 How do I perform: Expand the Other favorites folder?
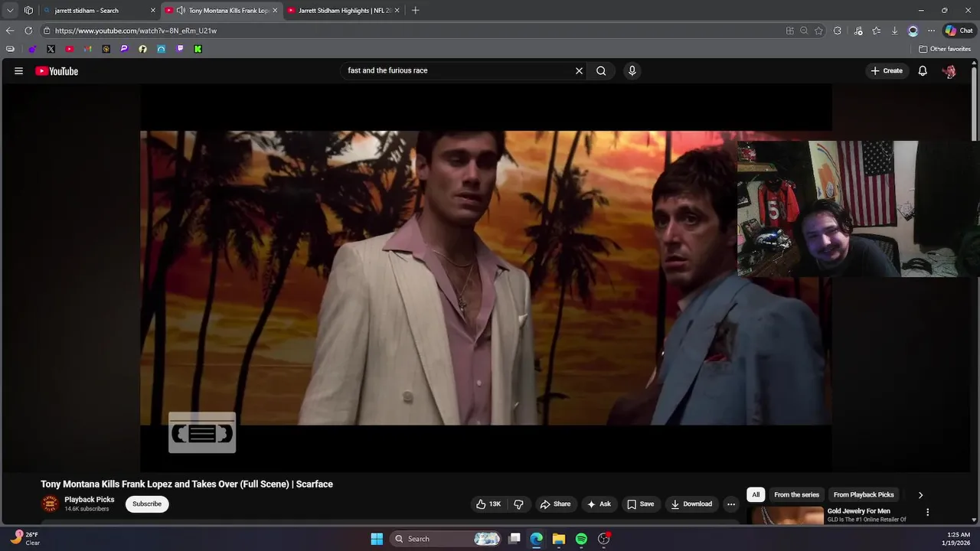(x=945, y=49)
